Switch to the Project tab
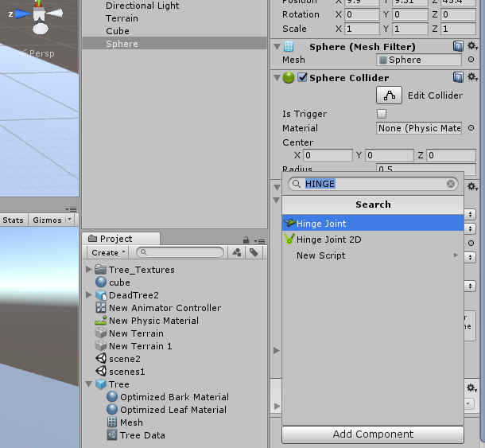 tap(121, 239)
